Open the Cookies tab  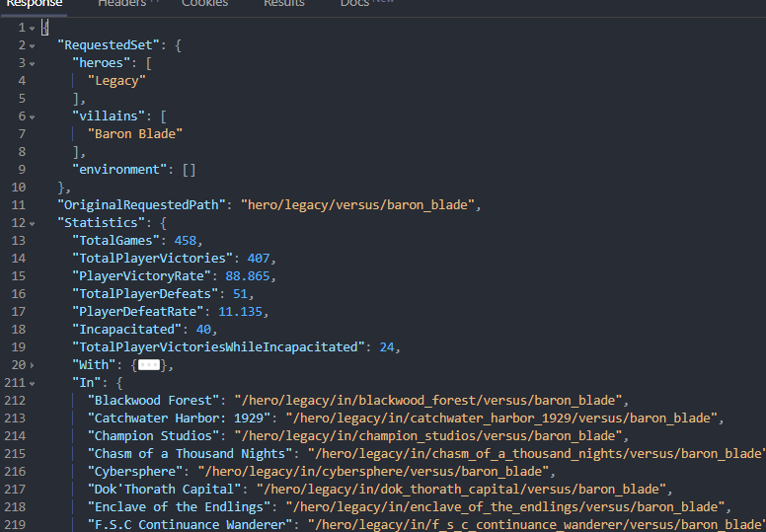click(204, 3)
